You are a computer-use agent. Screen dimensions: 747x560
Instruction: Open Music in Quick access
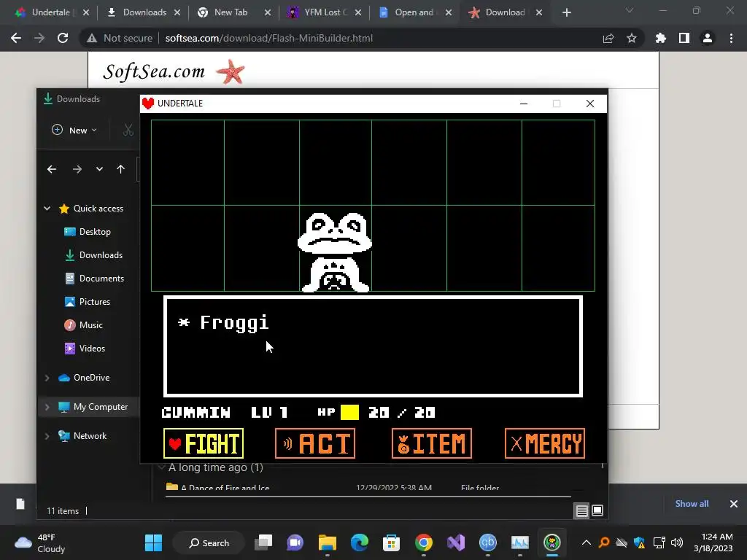[x=83, y=324]
